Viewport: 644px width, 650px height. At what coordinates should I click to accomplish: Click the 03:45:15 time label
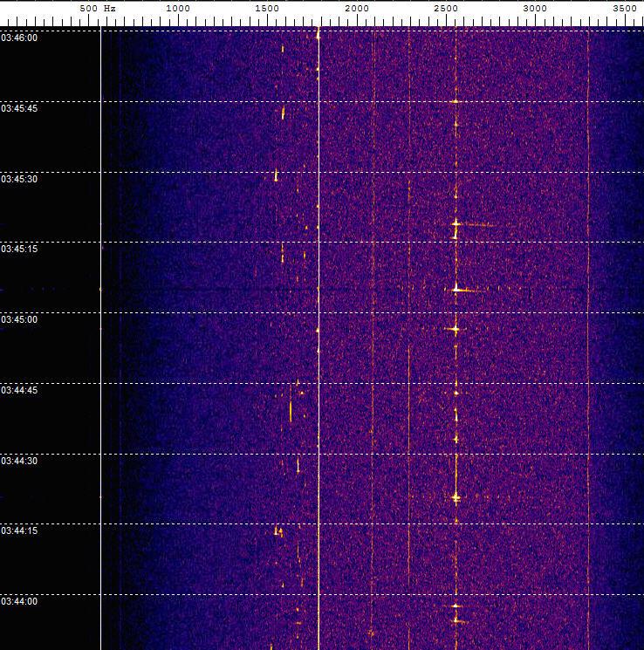click(19, 250)
